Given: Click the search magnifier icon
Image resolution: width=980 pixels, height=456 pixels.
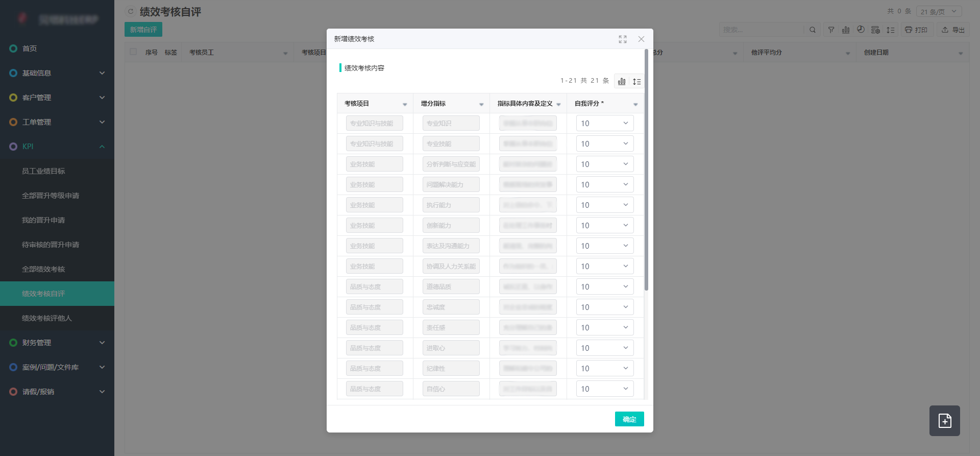Looking at the screenshot, I should coord(813,30).
